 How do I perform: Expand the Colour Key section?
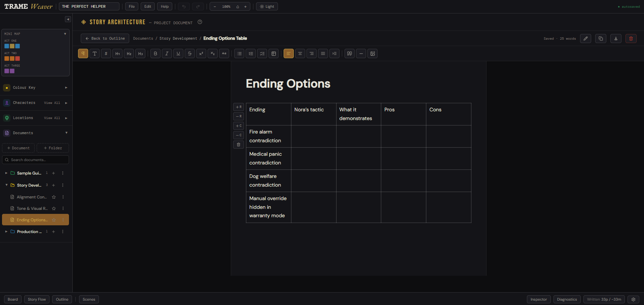(x=66, y=87)
